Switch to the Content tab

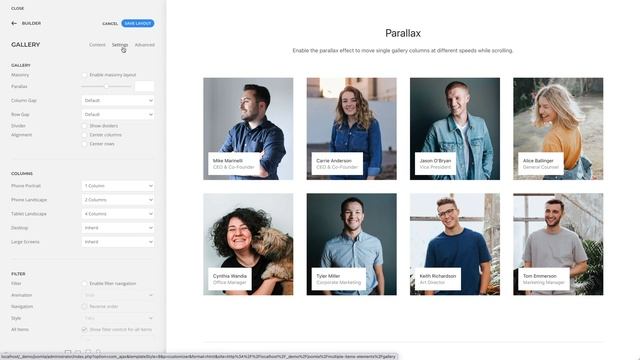click(97, 45)
